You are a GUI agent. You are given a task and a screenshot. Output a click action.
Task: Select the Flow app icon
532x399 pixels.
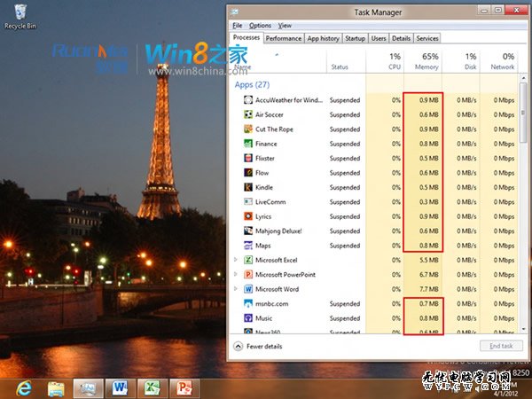pos(248,173)
